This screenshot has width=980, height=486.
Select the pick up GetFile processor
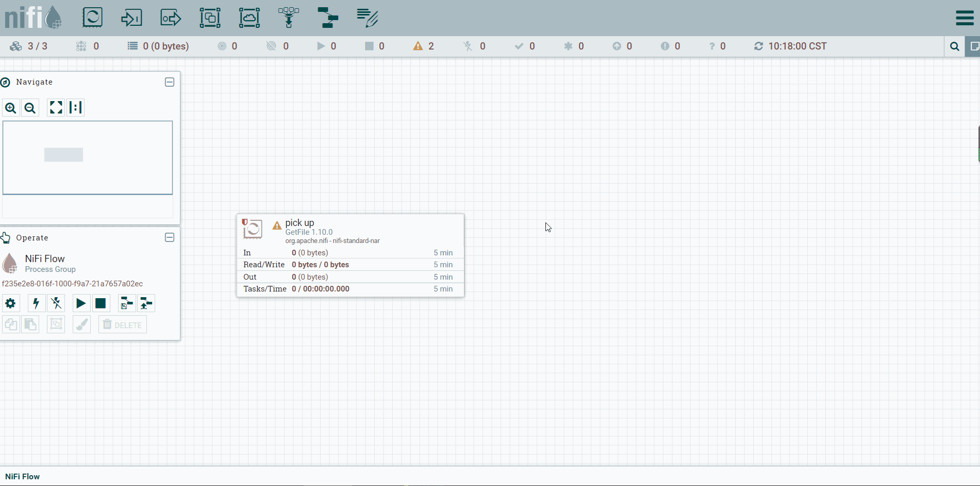pos(351,255)
